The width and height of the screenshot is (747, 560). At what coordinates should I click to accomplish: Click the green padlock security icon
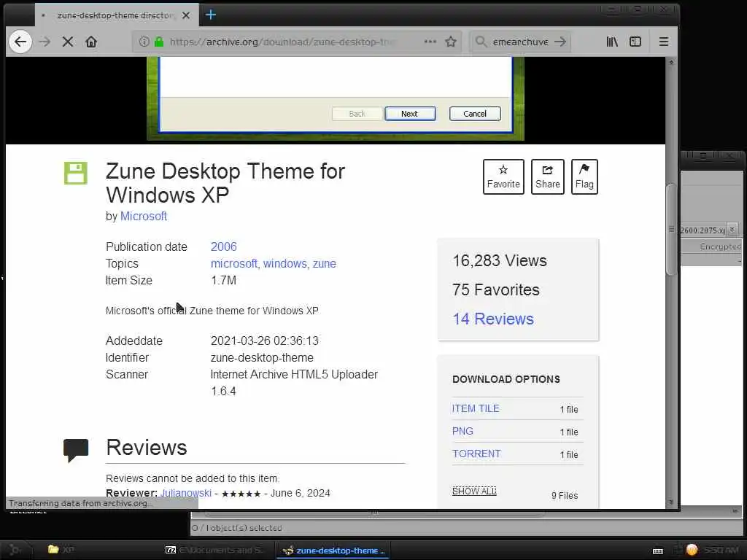click(x=159, y=42)
